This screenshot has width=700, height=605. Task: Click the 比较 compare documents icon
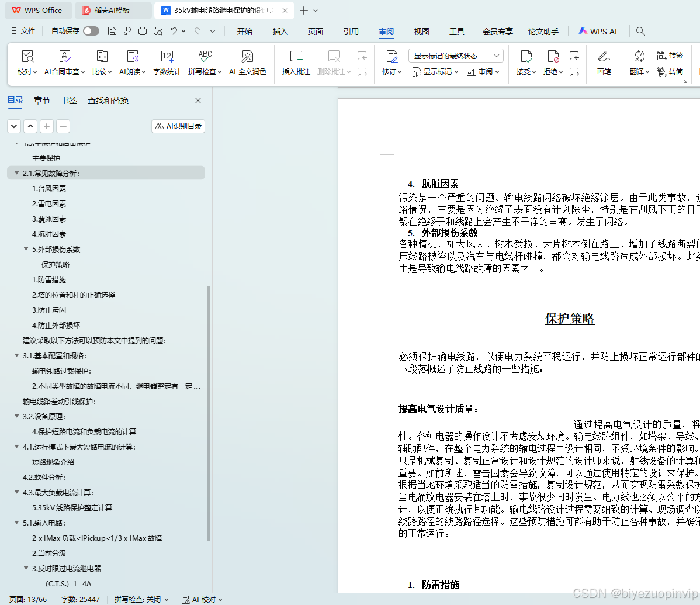102,62
